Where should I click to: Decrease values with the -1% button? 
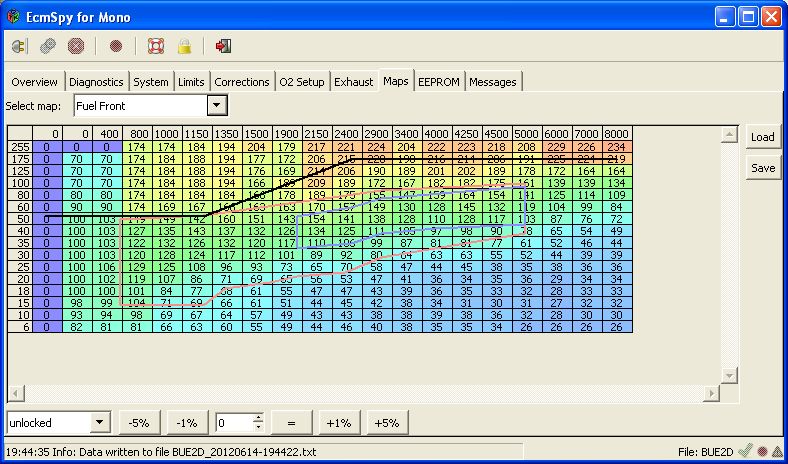tap(186, 422)
